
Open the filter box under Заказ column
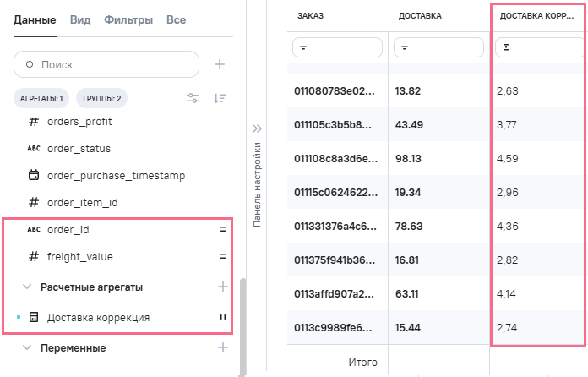336,49
